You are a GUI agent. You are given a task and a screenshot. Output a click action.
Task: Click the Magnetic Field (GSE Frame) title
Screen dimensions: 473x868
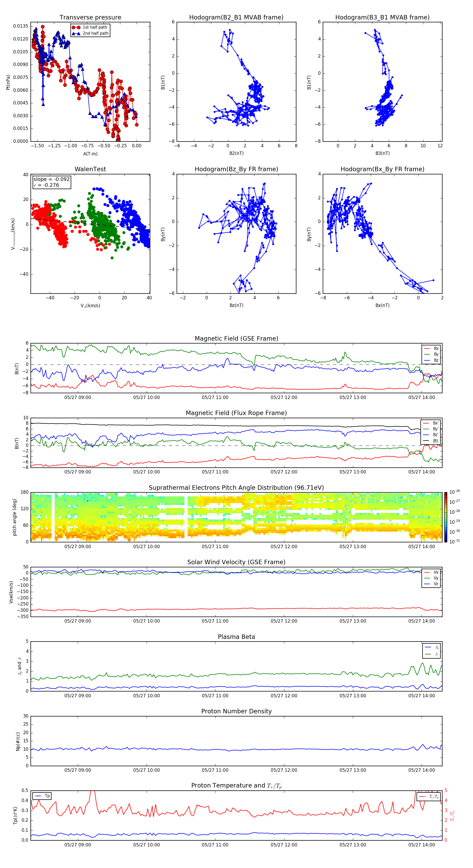236,339
